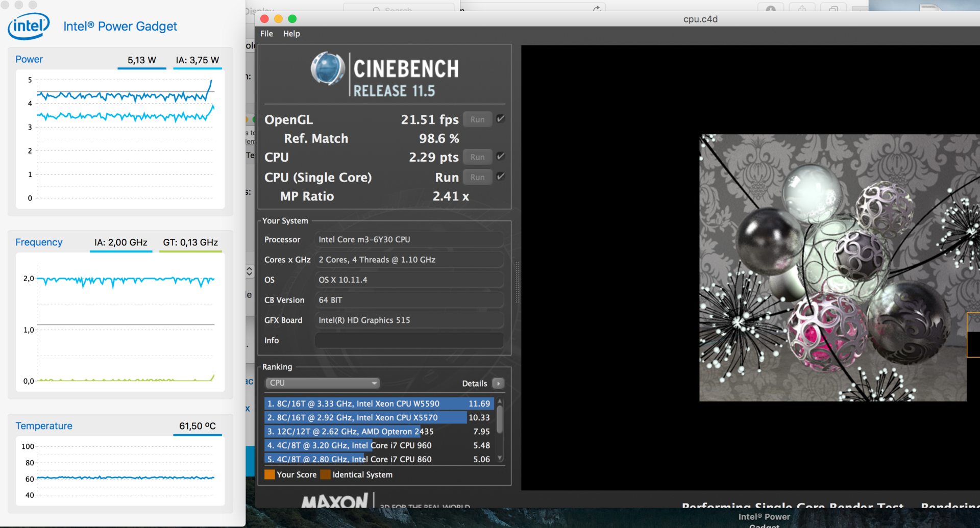Click the cpu.c4d window title
Screen dimensions: 980x528
[700, 19]
